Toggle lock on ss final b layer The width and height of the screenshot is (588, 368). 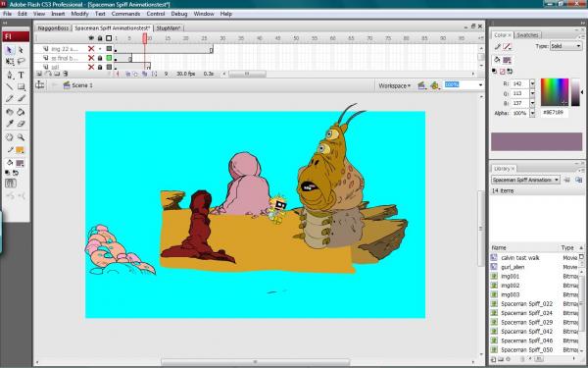[100, 58]
